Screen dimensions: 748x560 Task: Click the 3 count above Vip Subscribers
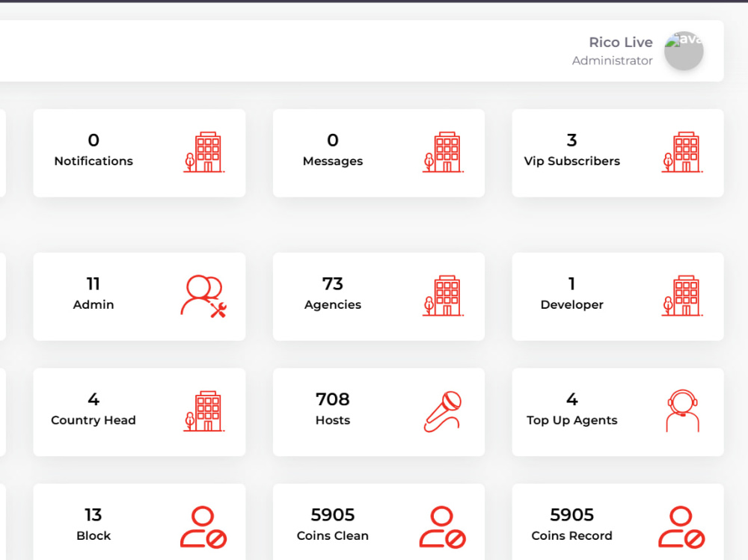572,141
